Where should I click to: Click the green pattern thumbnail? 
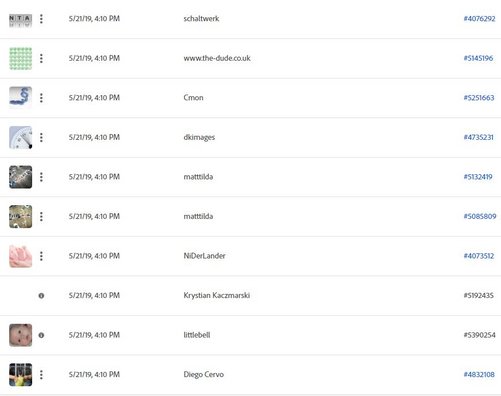pos(21,58)
